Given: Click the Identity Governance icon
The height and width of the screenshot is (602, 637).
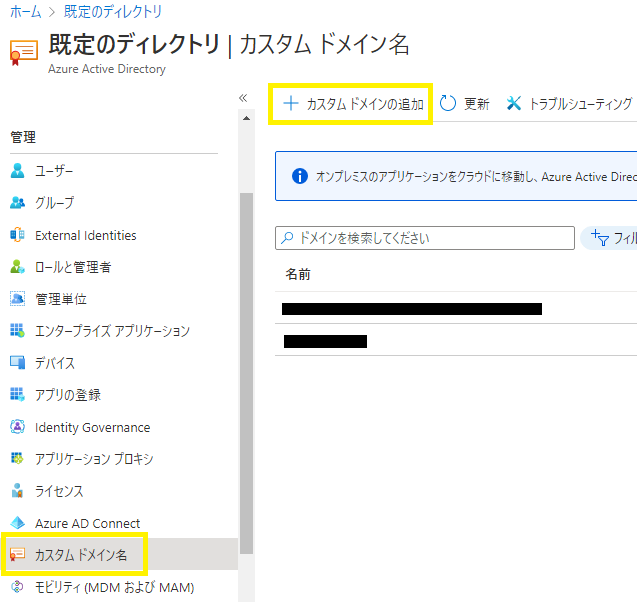Looking at the screenshot, I should pyautogui.click(x=17, y=427).
